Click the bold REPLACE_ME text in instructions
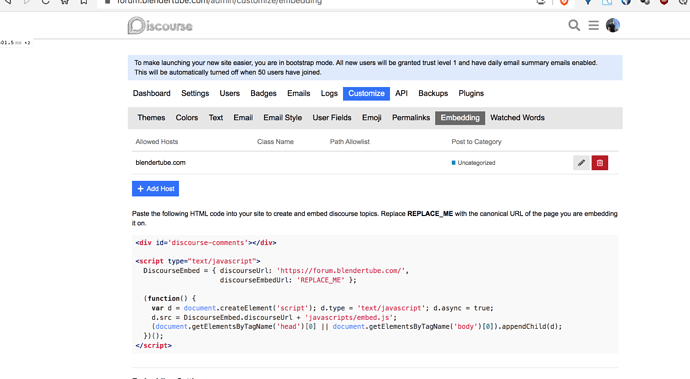This screenshot has height=379, width=690. pyautogui.click(x=430, y=213)
